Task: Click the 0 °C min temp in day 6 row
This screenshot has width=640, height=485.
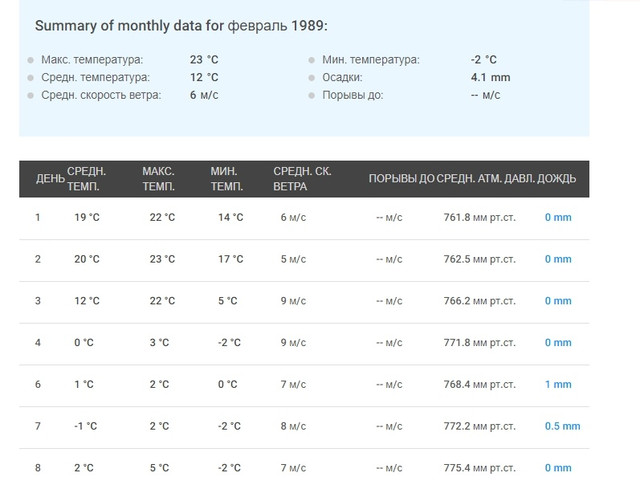Action: coord(227,384)
